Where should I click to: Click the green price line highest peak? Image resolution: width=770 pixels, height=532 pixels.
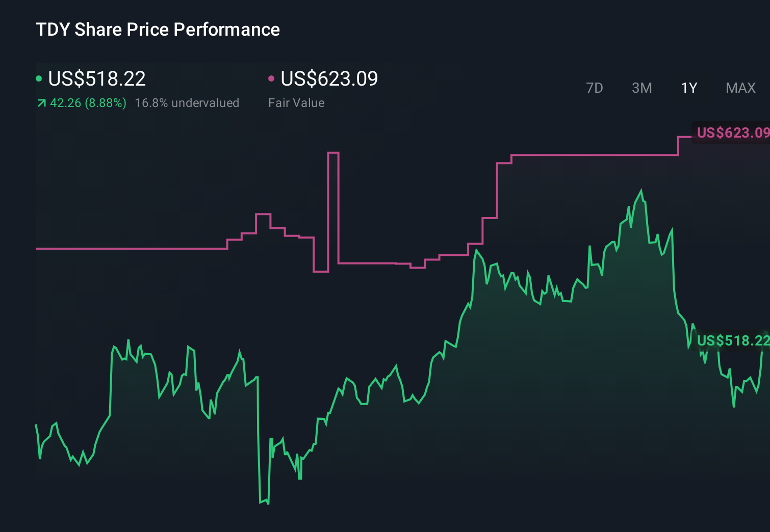[x=641, y=190]
